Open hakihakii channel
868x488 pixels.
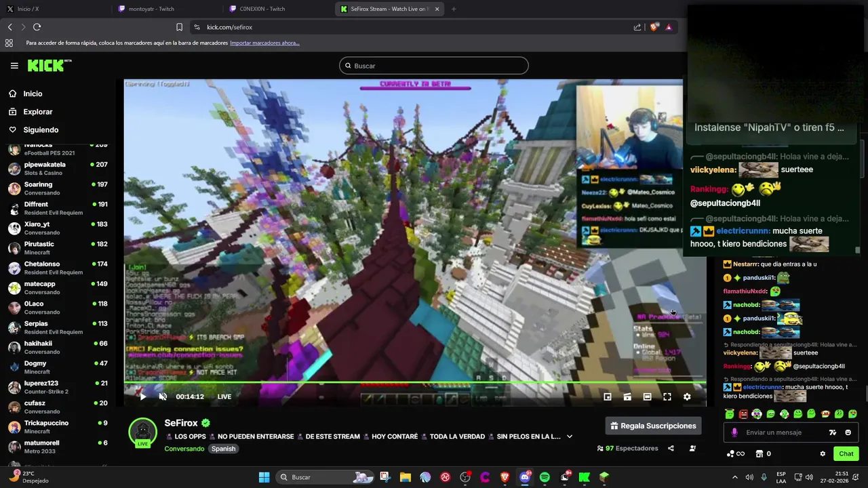pos(58,348)
